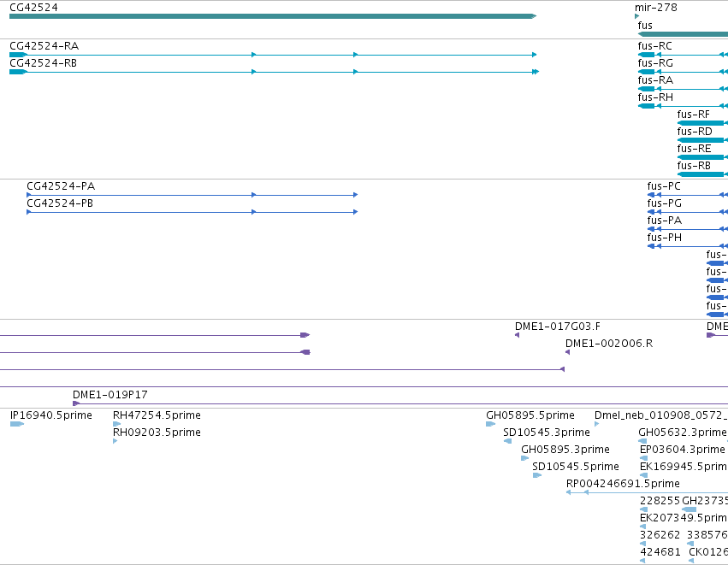Image resolution: width=728 pixels, height=565 pixels.
Task: Select GH05632.3prime EST label
Action: coord(683,433)
